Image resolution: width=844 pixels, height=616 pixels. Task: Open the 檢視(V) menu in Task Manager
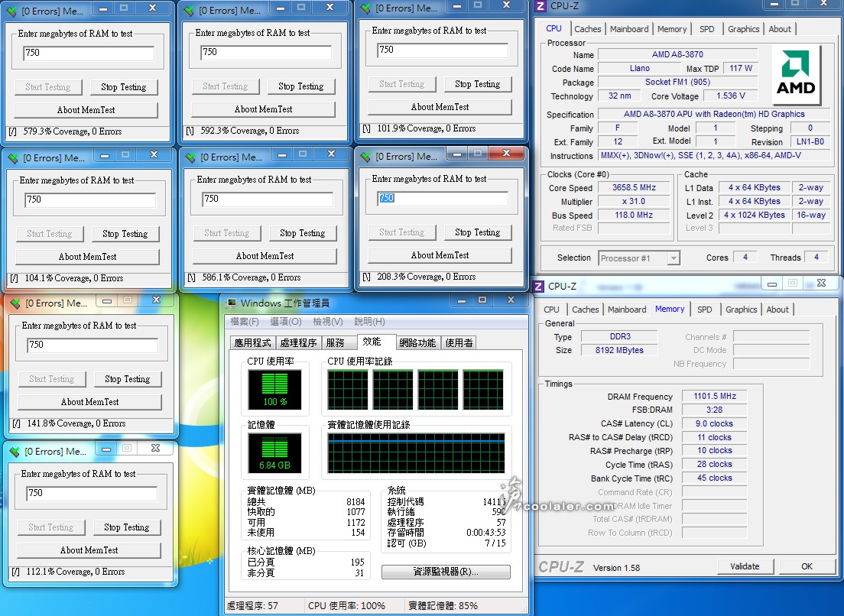click(x=328, y=322)
